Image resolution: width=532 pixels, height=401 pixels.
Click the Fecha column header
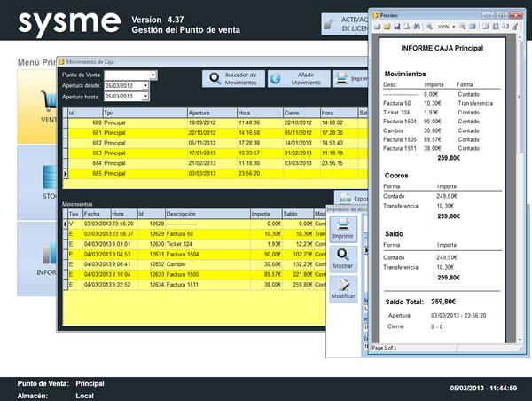coord(97,214)
